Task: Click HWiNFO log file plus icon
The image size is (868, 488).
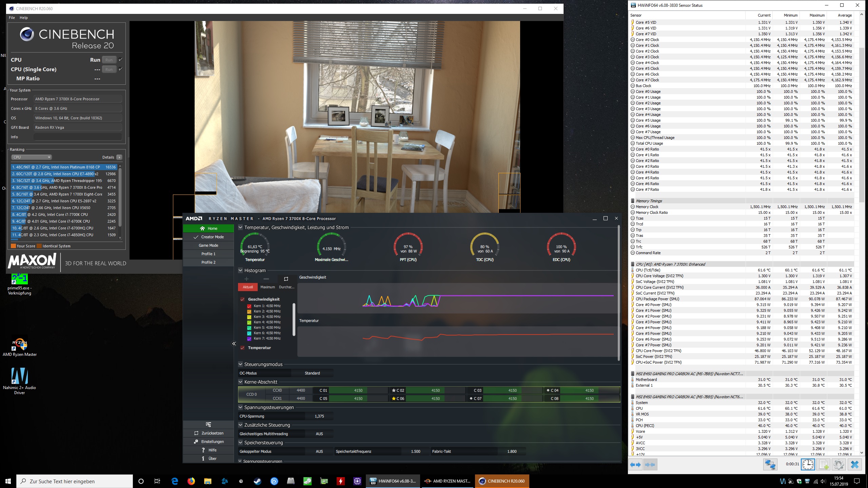Action: point(824,464)
